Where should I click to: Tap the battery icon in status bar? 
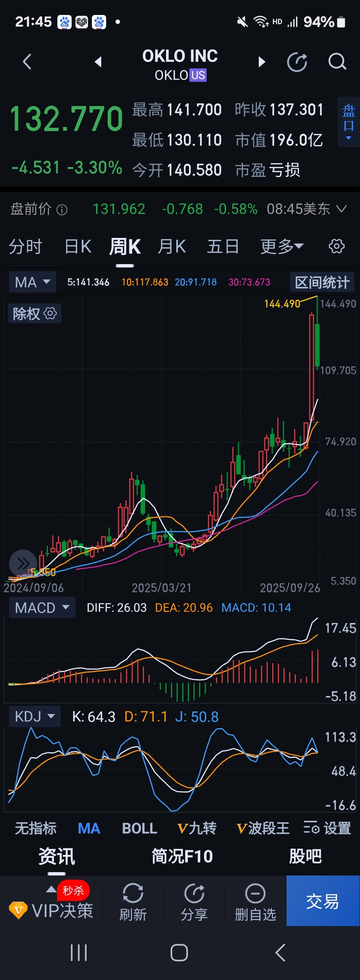pyautogui.click(x=341, y=22)
